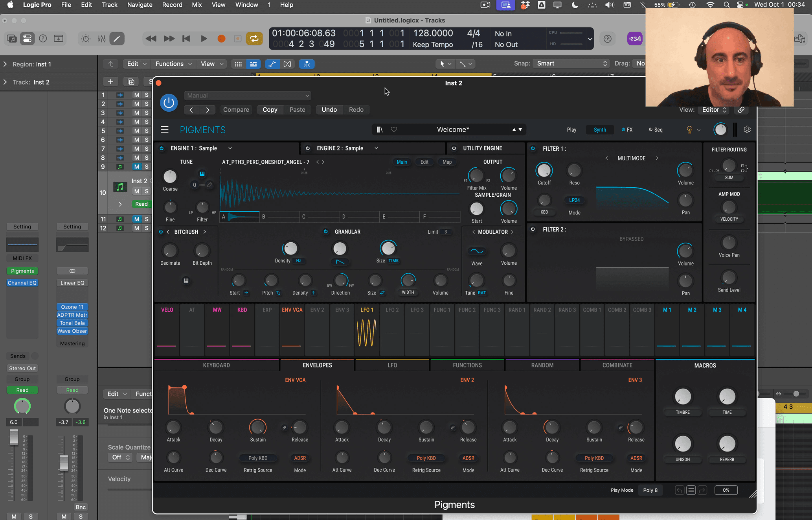Toggle the blue Pigments plugin power button
The image size is (812, 520).
click(169, 103)
